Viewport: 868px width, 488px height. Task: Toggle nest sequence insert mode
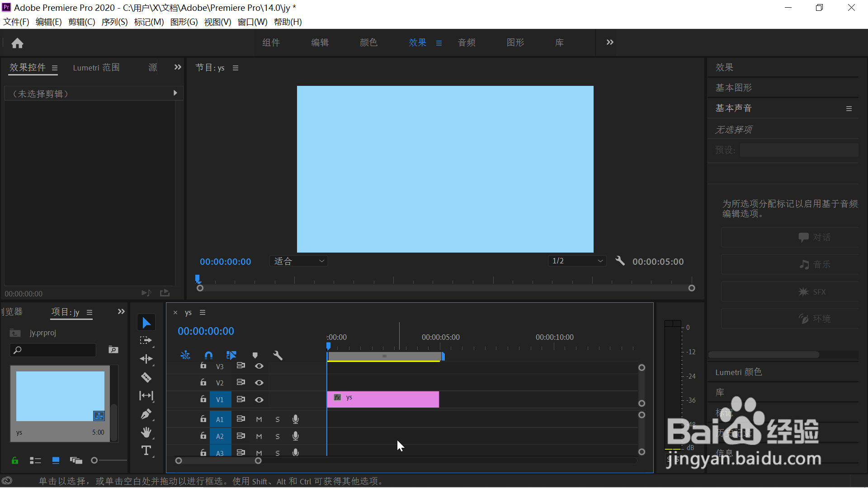[x=185, y=356]
